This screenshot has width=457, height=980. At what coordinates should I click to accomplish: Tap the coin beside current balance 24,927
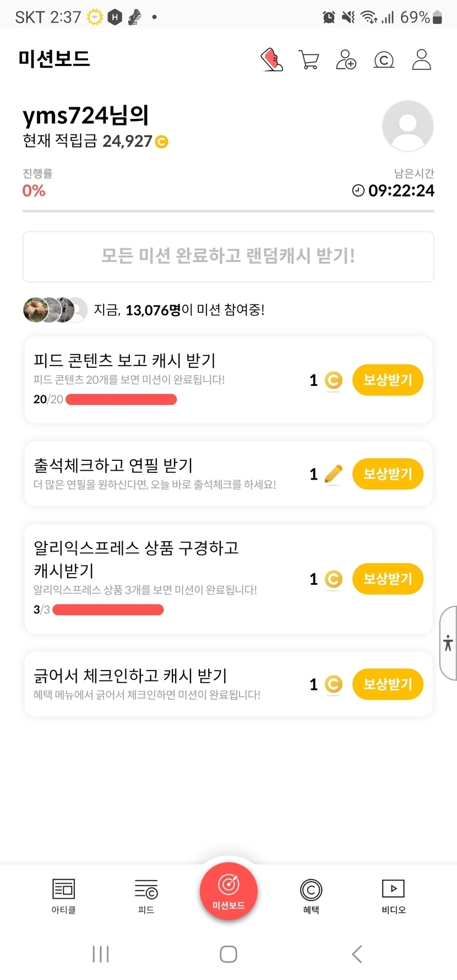click(x=162, y=142)
